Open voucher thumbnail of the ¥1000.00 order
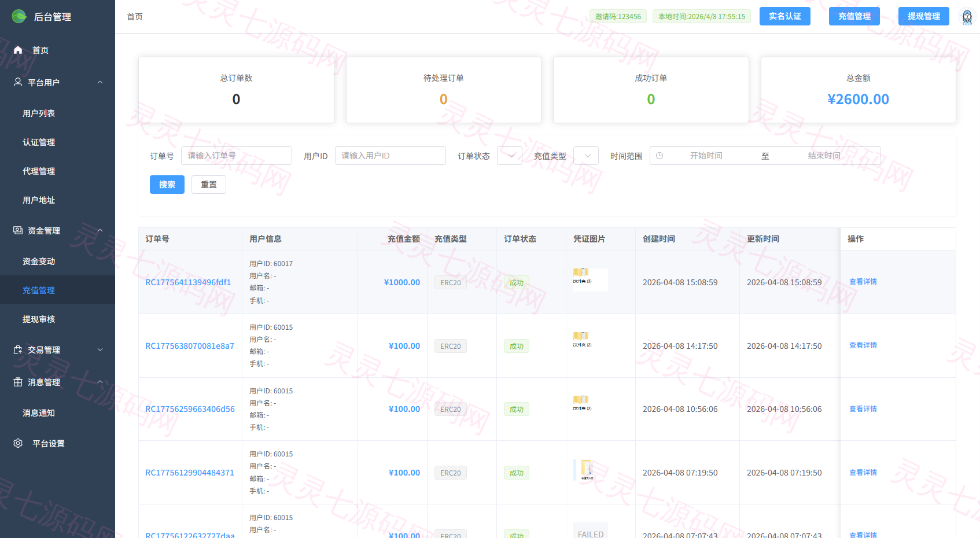Image resolution: width=980 pixels, height=538 pixels. [591, 279]
